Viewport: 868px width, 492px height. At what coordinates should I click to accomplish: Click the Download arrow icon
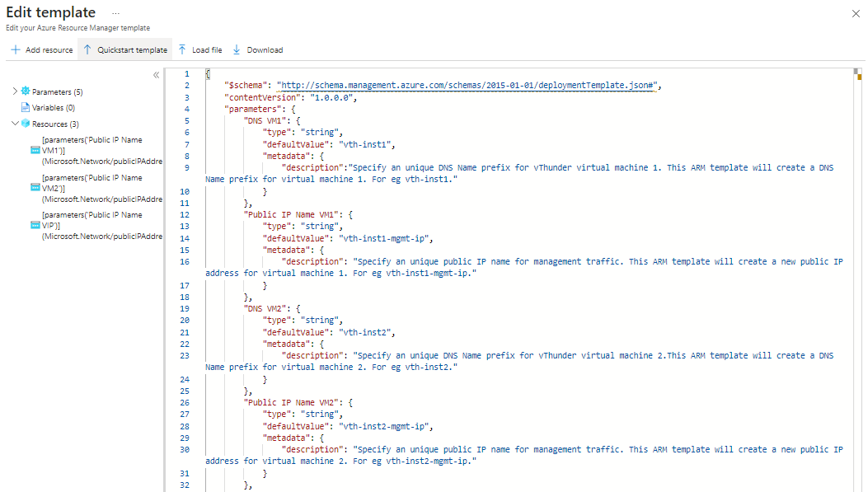(x=237, y=49)
